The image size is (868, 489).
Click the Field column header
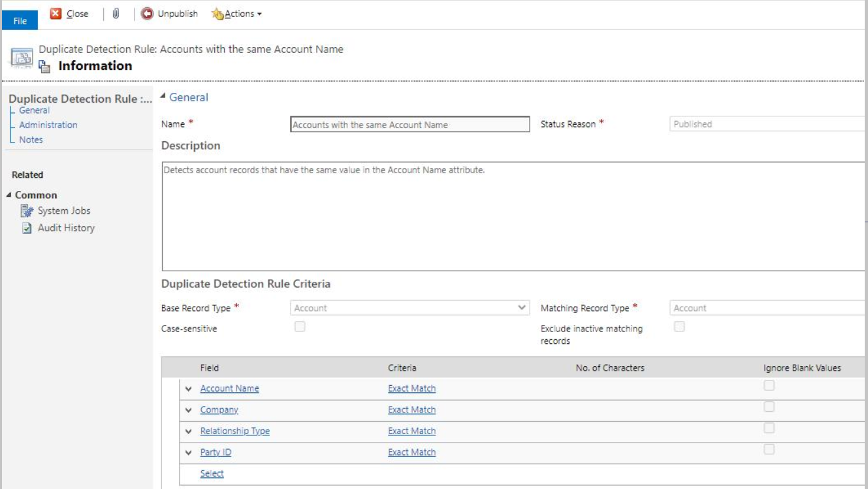(209, 368)
